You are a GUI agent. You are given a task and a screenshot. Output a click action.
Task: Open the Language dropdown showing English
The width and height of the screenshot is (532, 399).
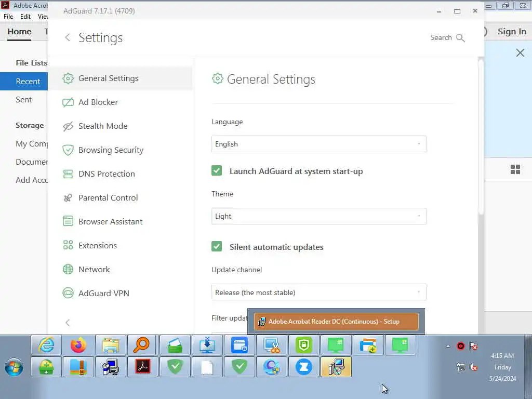click(319, 144)
